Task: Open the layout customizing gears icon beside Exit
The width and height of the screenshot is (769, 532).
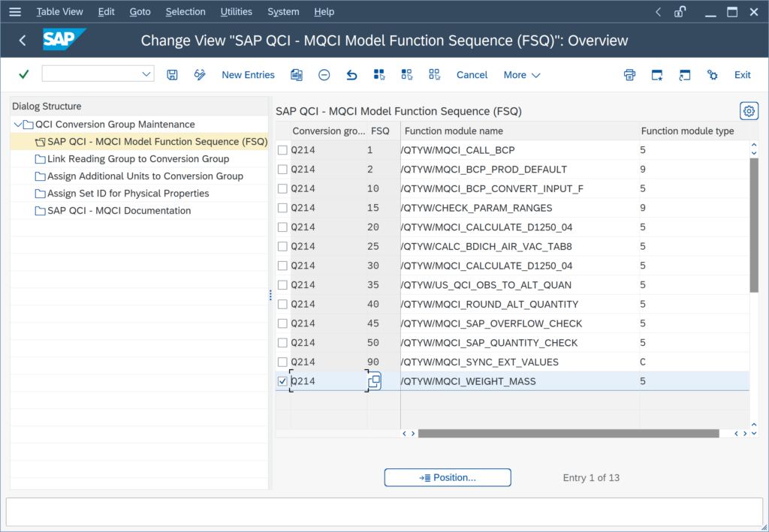Action: click(x=712, y=74)
